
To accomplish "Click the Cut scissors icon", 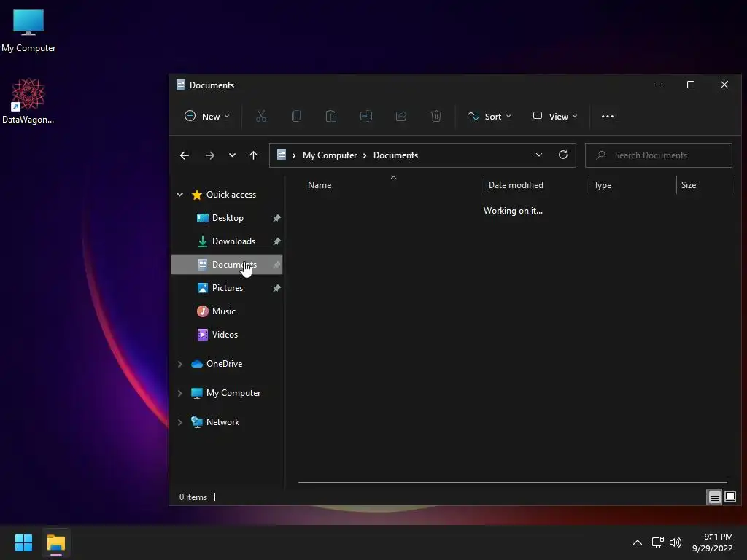I will [261, 116].
